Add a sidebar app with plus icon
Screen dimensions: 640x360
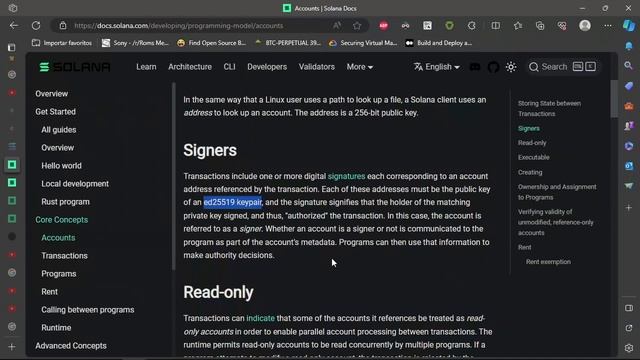(x=629, y=208)
